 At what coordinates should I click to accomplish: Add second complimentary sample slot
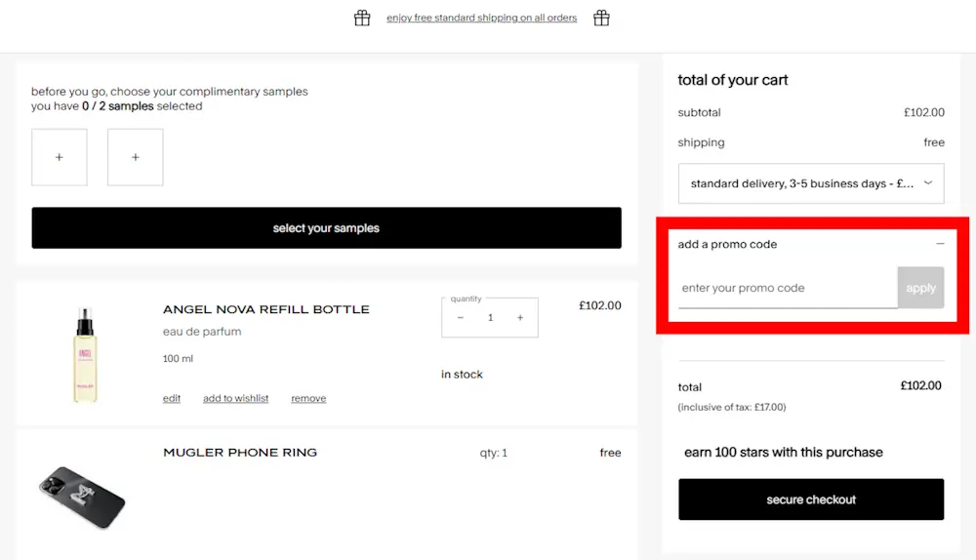[x=135, y=157]
